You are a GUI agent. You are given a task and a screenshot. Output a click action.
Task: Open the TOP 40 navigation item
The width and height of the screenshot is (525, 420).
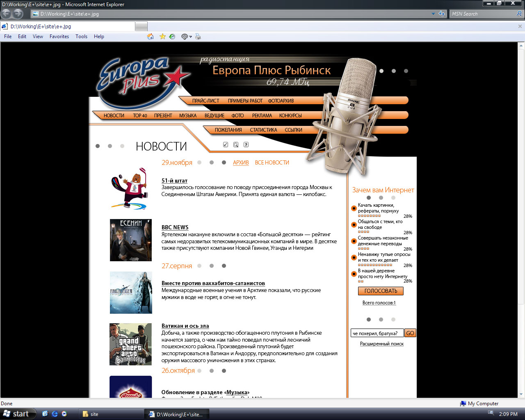click(140, 116)
